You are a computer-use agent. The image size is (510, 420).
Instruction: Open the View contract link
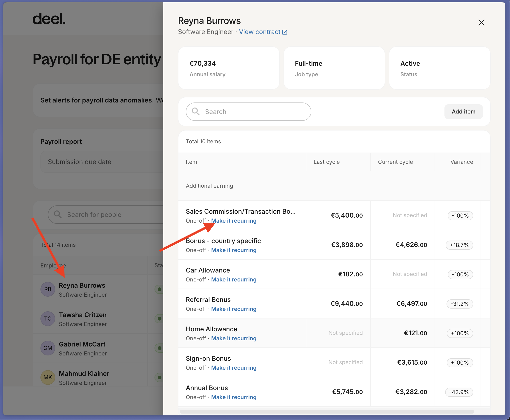(260, 32)
